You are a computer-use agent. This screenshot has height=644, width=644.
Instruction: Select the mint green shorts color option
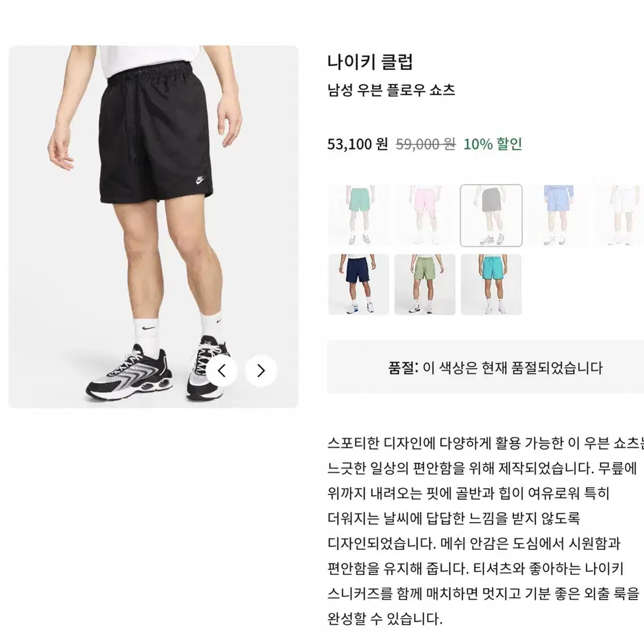point(359,216)
